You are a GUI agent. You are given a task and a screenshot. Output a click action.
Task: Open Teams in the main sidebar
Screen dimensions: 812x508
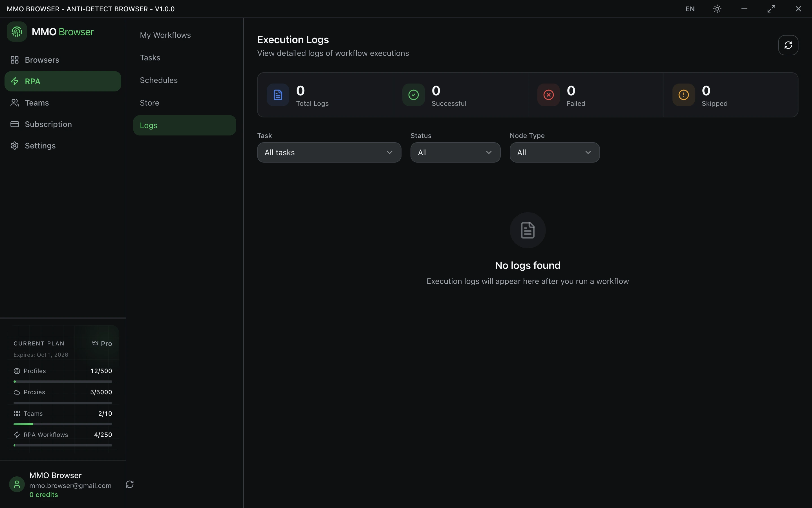(63, 103)
